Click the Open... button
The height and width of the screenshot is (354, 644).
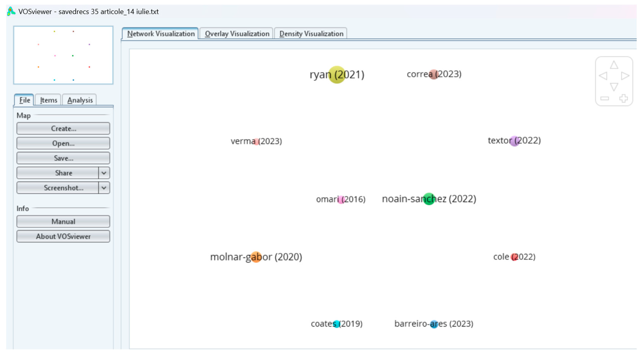point(63,143)
